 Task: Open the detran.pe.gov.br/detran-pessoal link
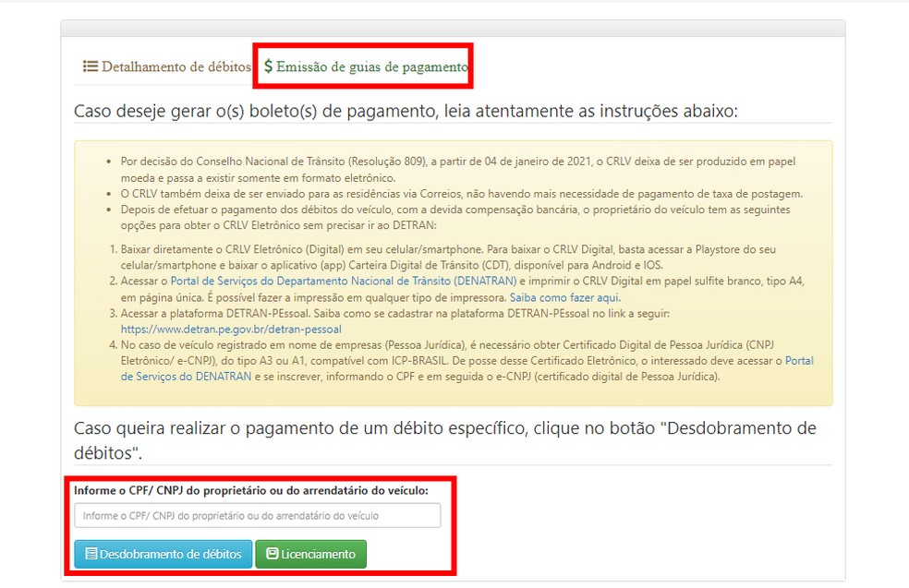pyautogui.click(x=231, y=330)
